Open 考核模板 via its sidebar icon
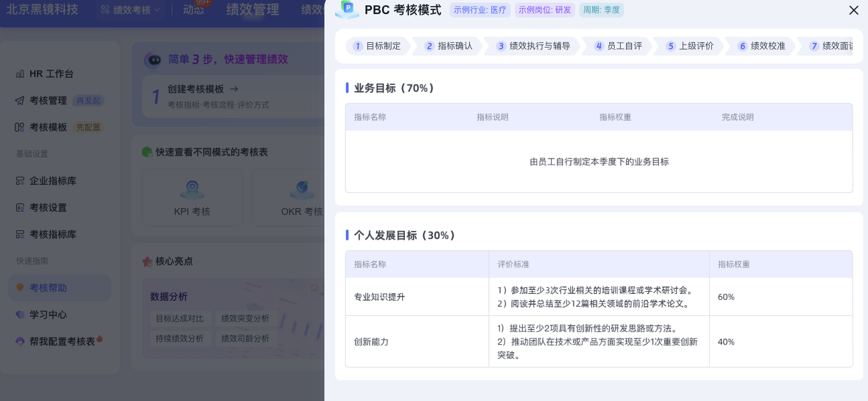 click(x=19, y=127)
